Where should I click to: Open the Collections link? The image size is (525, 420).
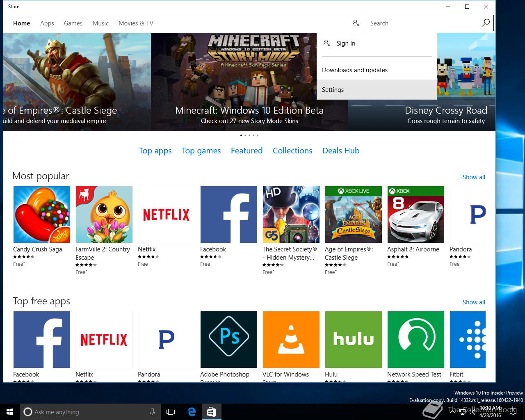point(292,151)
